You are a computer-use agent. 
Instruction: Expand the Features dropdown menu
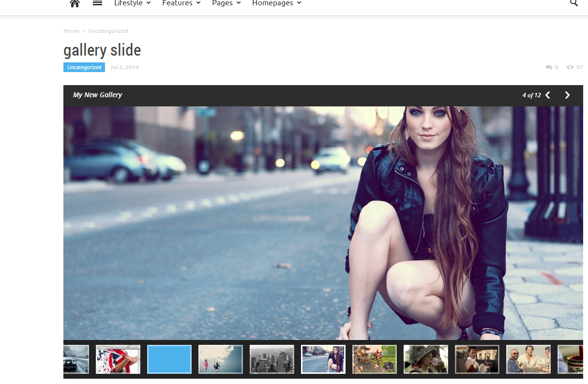[181, 3]
